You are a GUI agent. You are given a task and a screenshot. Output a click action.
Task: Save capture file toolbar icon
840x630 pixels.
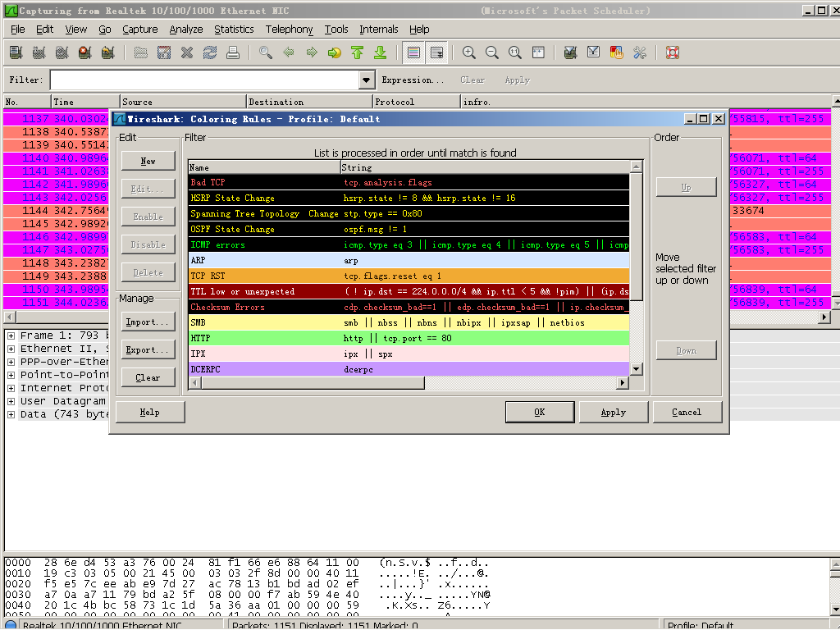164,52
